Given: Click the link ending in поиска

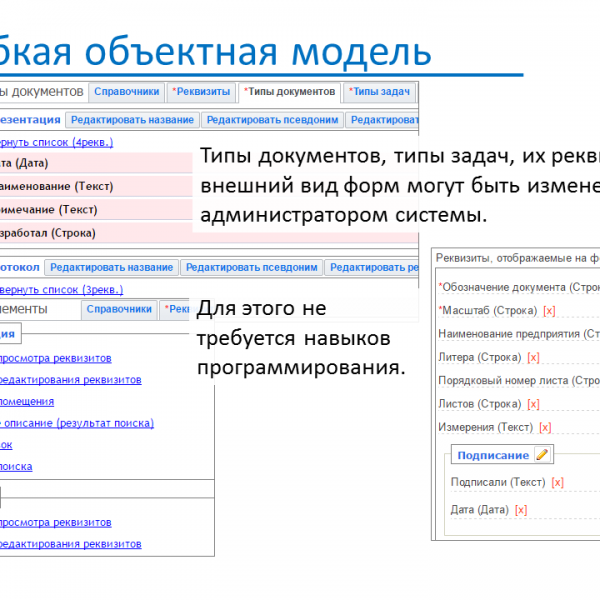Looking at the screenshot, I should point(16,466).
